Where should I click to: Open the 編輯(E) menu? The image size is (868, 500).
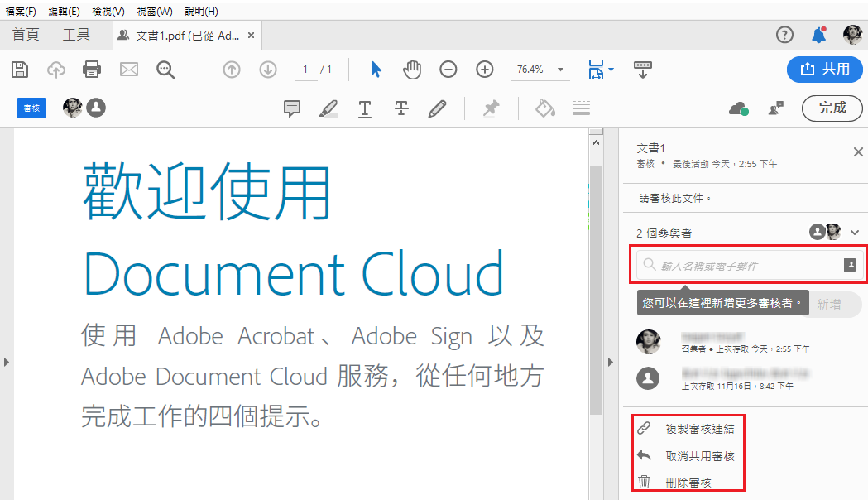coord(65,11)
